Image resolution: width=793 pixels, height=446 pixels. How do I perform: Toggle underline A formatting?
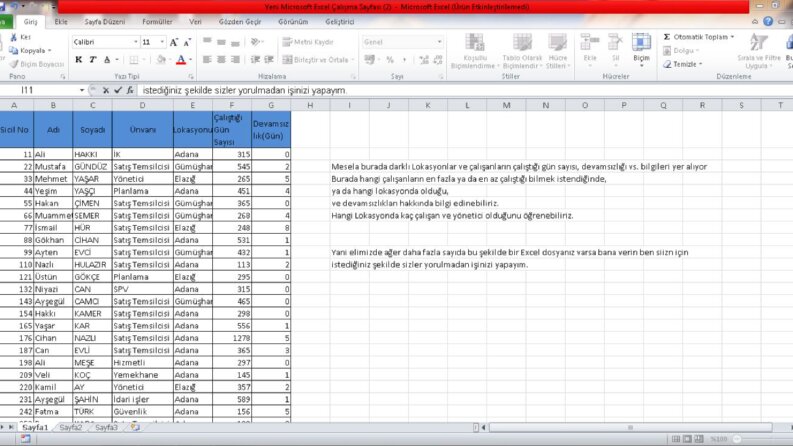107,60
